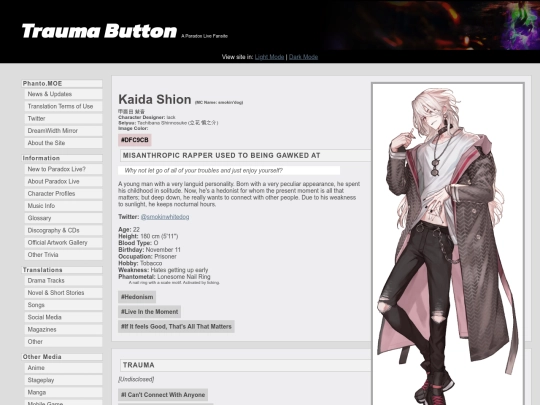Click the Birthday: November 11 line

pyautogui.click(x=149, y=250)
